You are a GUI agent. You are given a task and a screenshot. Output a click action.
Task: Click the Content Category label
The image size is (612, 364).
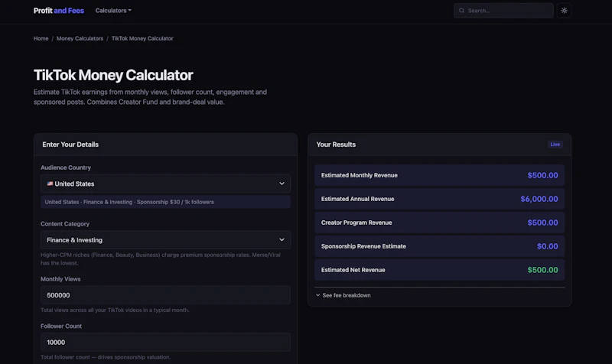point(65,224)
